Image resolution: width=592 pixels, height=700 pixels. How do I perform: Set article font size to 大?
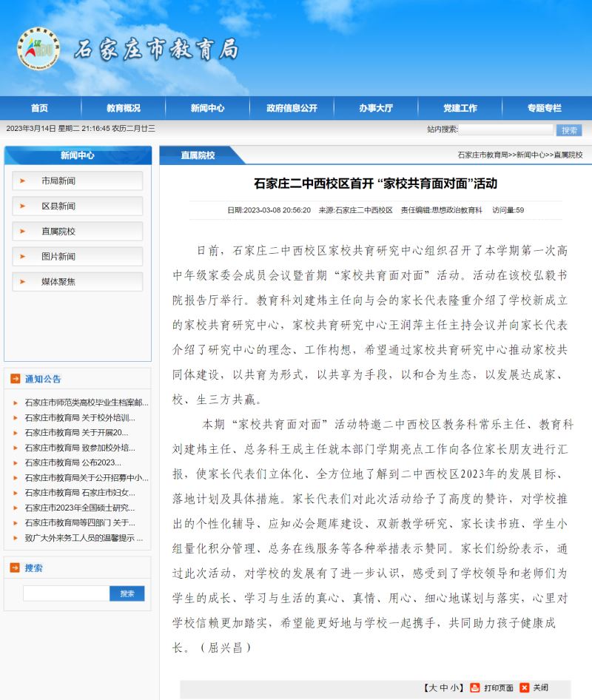pyautogui.click(x=434, y=687)
